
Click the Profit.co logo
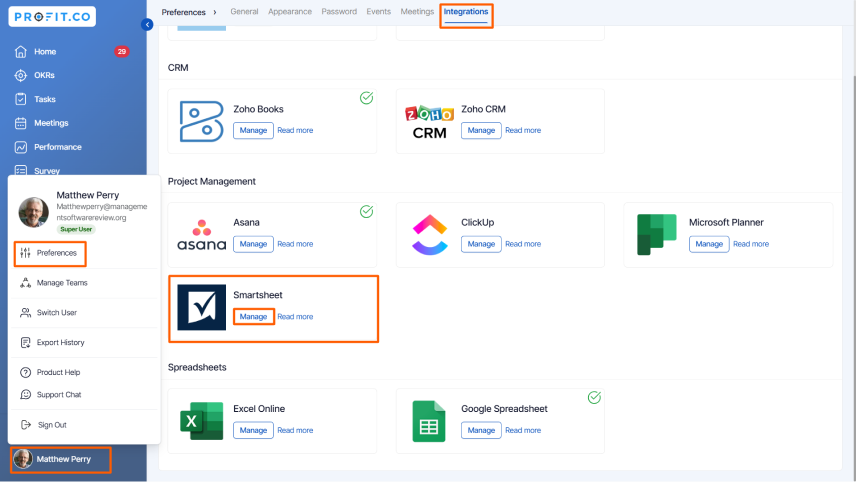pos(52,16)
